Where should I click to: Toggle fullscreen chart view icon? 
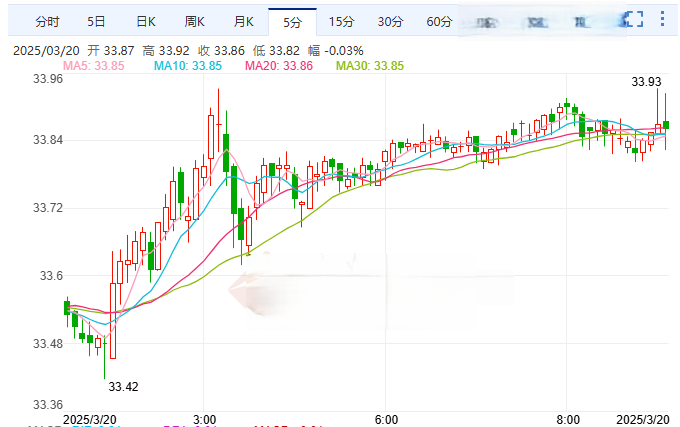click(x=634, y=19)
